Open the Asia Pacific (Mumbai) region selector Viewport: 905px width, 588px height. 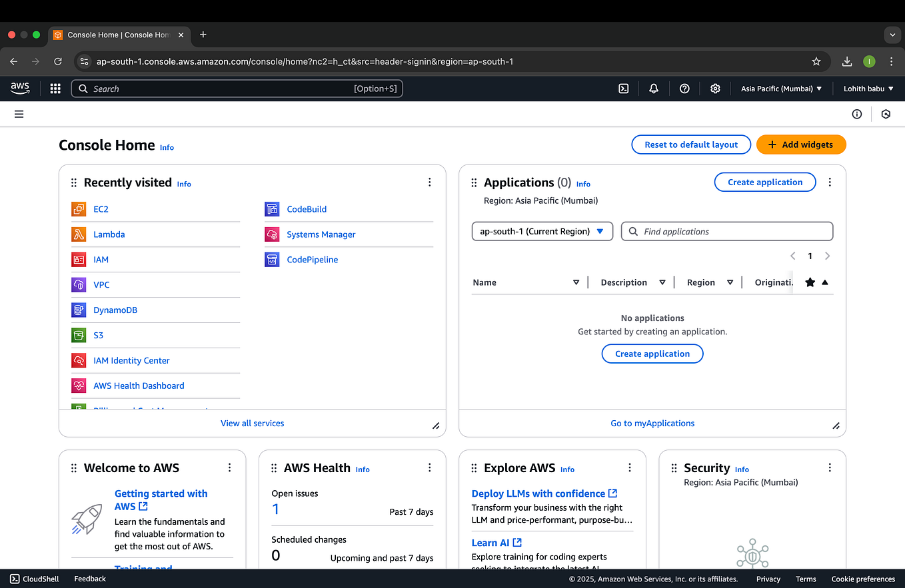click(781, 88)
